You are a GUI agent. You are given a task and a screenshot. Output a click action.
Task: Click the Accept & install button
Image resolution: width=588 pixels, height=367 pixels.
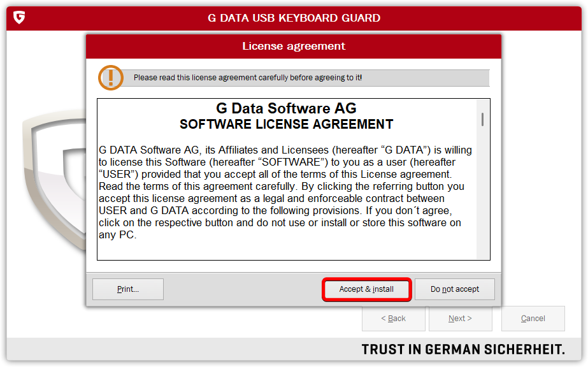click(x=366, y=289)
